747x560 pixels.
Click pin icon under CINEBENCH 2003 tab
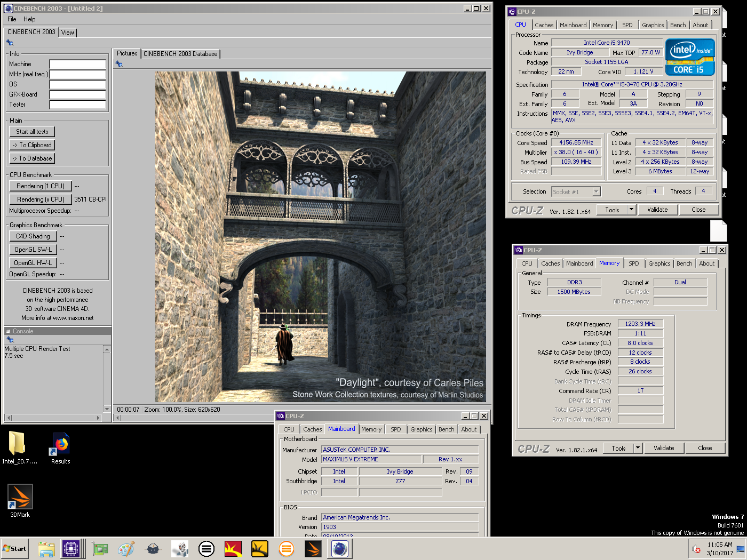10,43
